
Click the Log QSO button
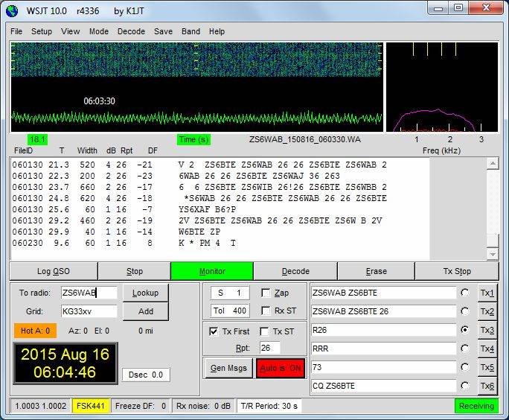coord(54,271)
